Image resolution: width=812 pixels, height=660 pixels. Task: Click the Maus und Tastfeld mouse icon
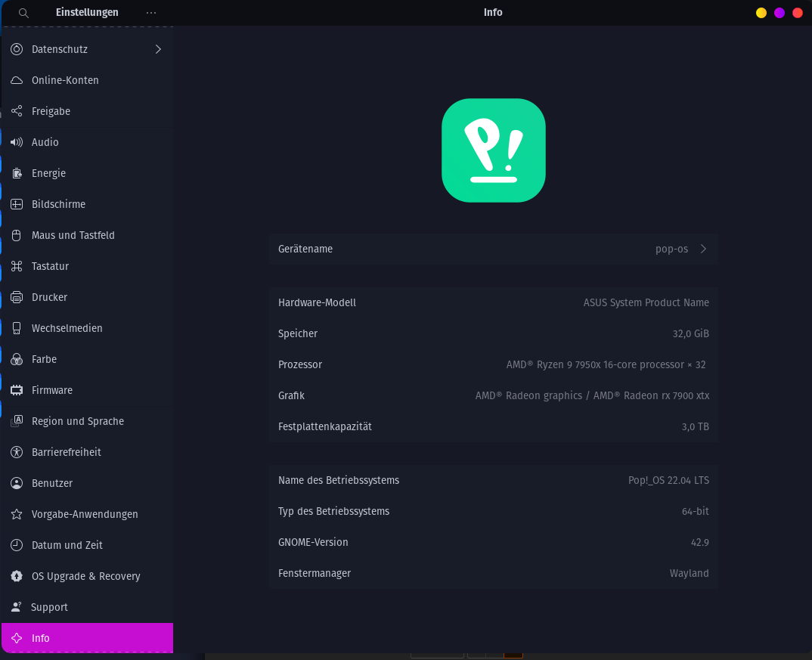click(x=17, y=236)
